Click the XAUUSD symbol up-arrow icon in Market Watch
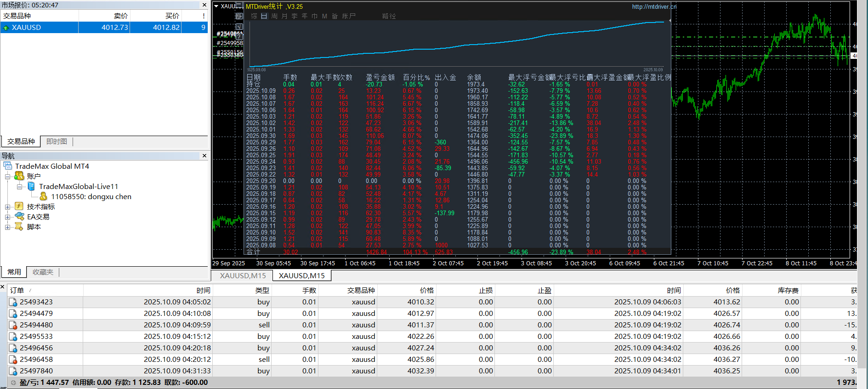Viewport: 868px width, 389px height. point(6,28)
